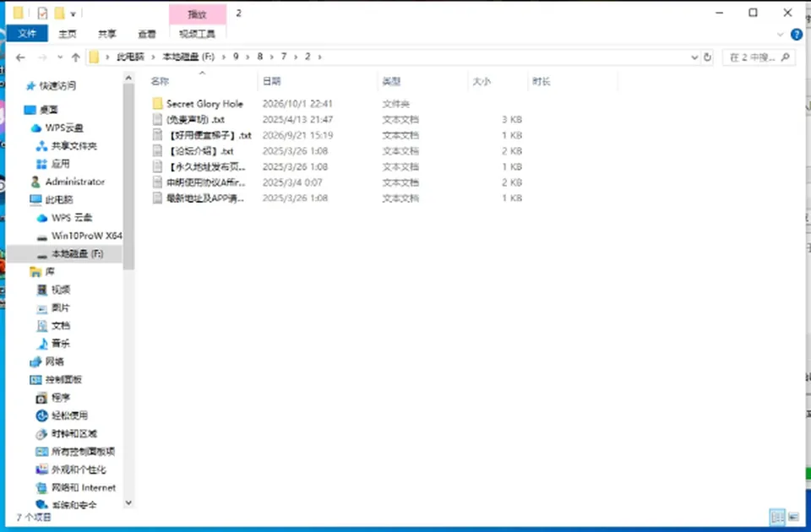Open the Help question mark icon
Viewport: 811px width, 532px height.
pyautogui.click(x=797, y=35)
